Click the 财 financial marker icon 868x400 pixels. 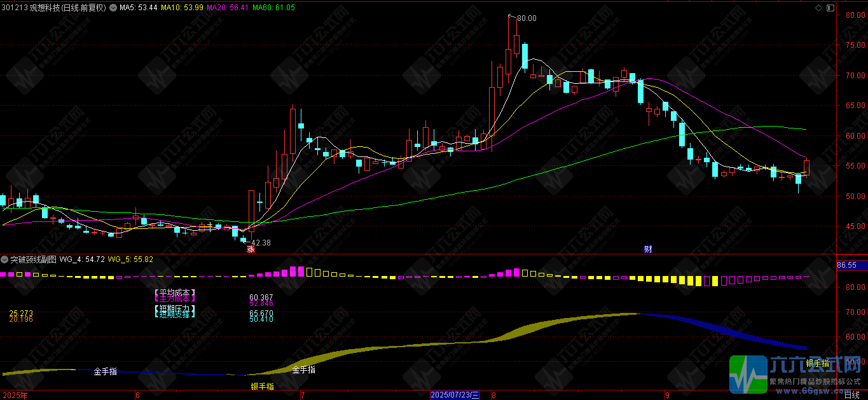[648, 249]
